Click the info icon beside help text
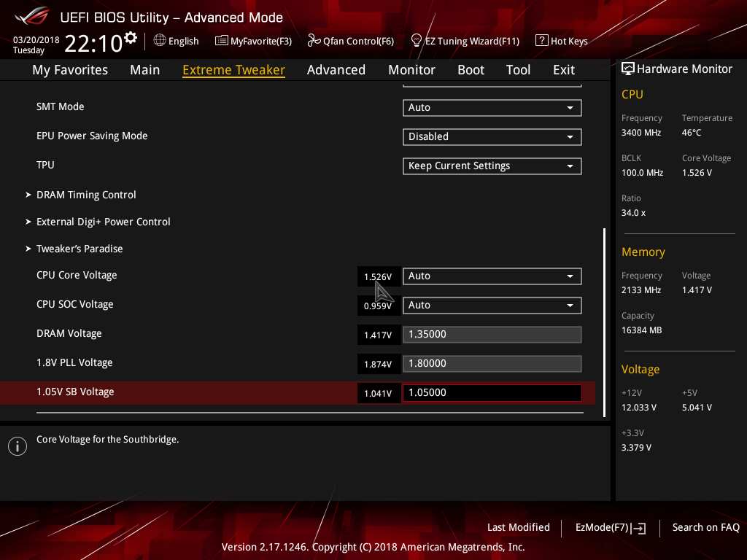Viewport: 747px width, 560px height. click(x=18, y=446)
